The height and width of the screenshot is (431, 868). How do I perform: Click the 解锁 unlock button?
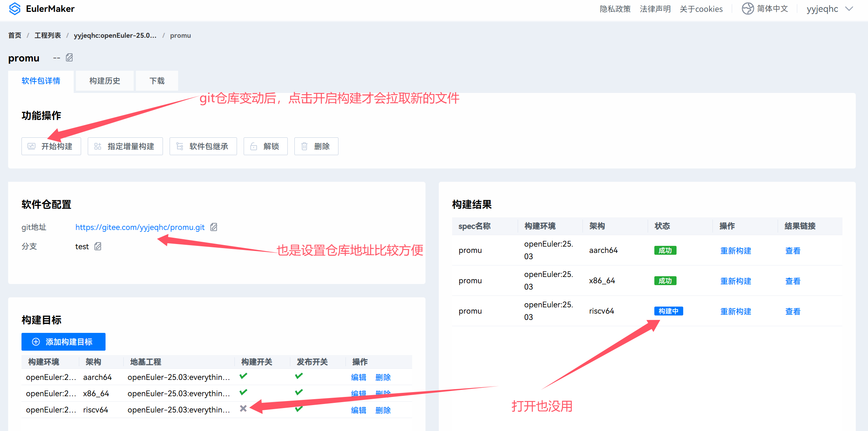[265, 146]
